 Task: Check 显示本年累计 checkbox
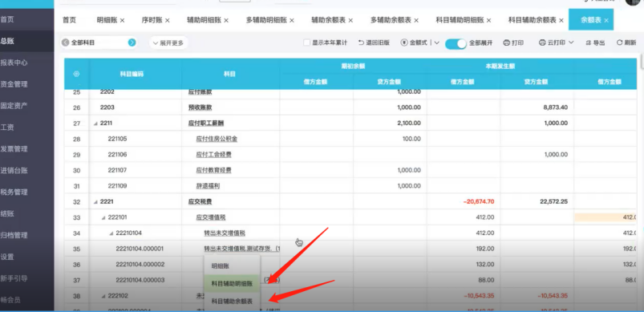[307, 43]
